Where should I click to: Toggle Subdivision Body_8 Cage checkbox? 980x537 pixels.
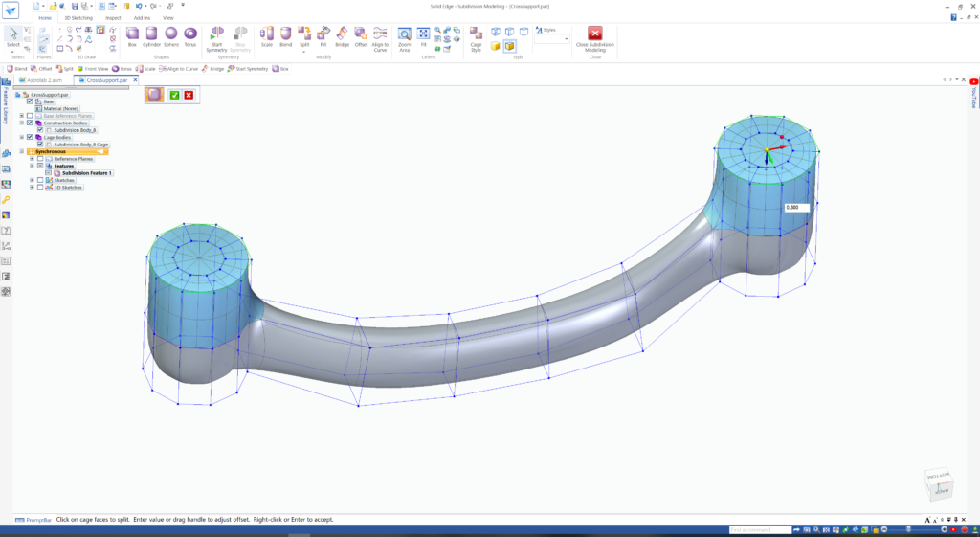40,145
